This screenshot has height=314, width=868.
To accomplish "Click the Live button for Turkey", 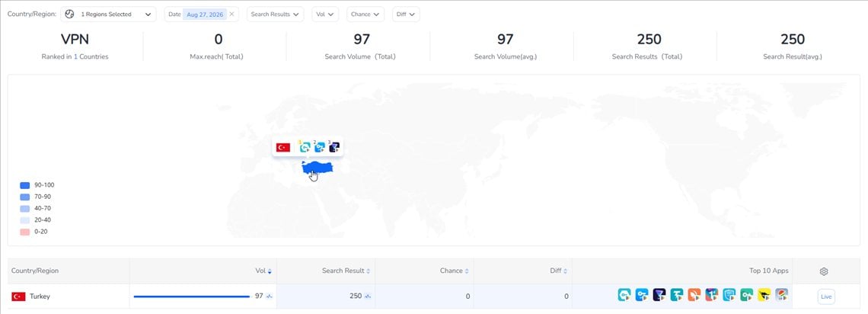I will [826, 296].
